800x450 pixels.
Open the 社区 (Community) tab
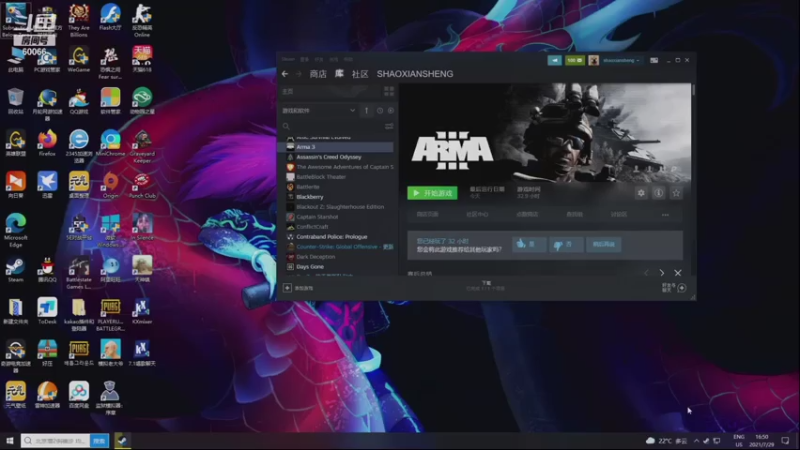(x=360, y=74)
